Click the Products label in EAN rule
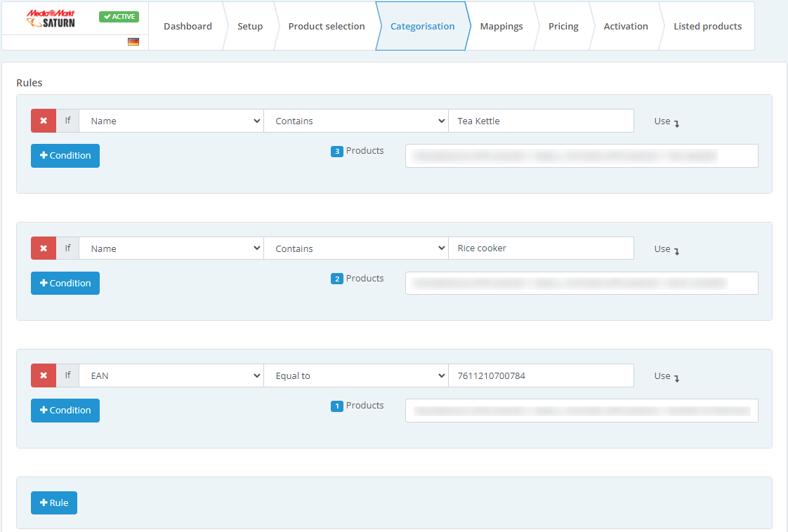This screenshot has height=532, width=788. point(365,406)
